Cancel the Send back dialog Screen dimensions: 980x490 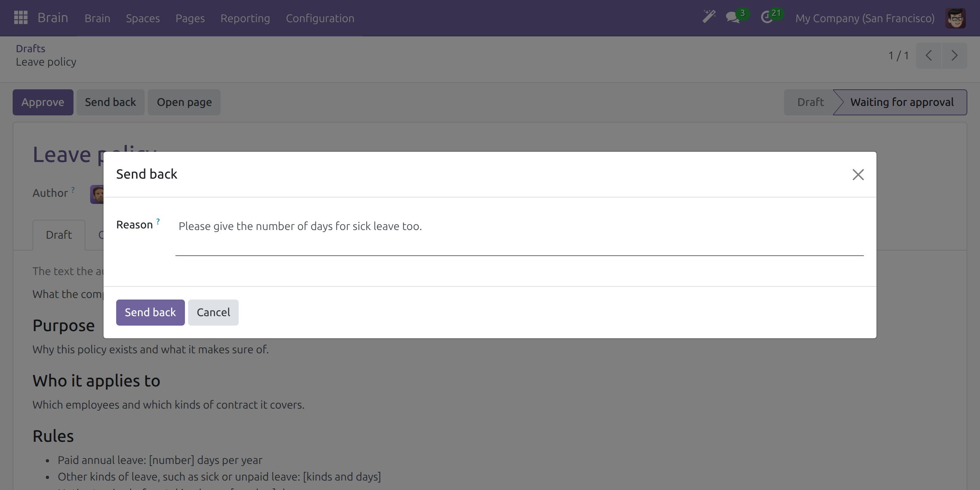coord(213,313)
